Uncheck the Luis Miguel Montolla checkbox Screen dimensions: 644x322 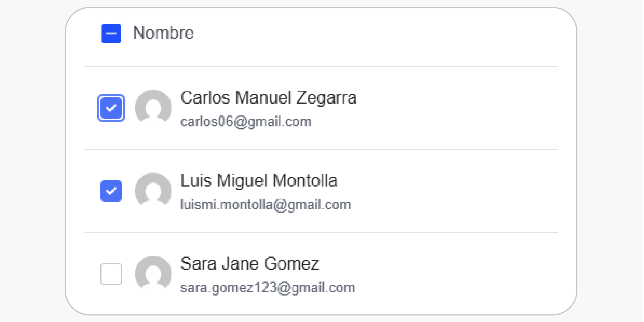coord(111,191)
